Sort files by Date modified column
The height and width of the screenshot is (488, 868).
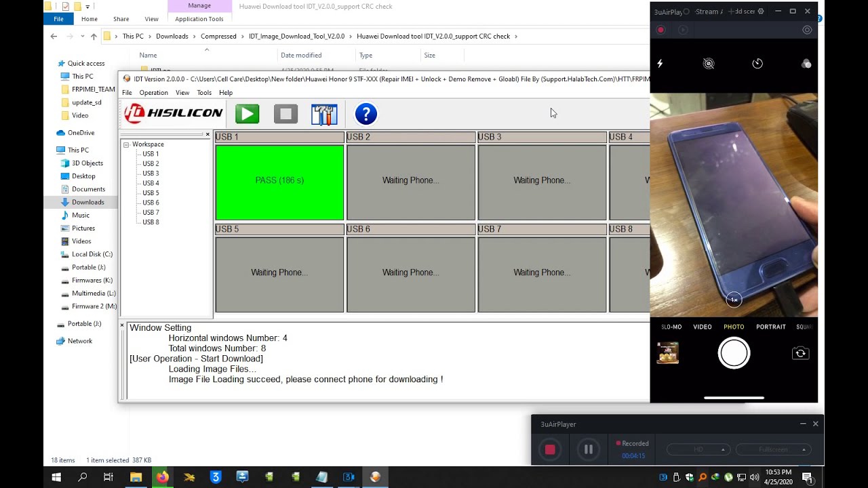pyautogui.click(x=301, y=56)
